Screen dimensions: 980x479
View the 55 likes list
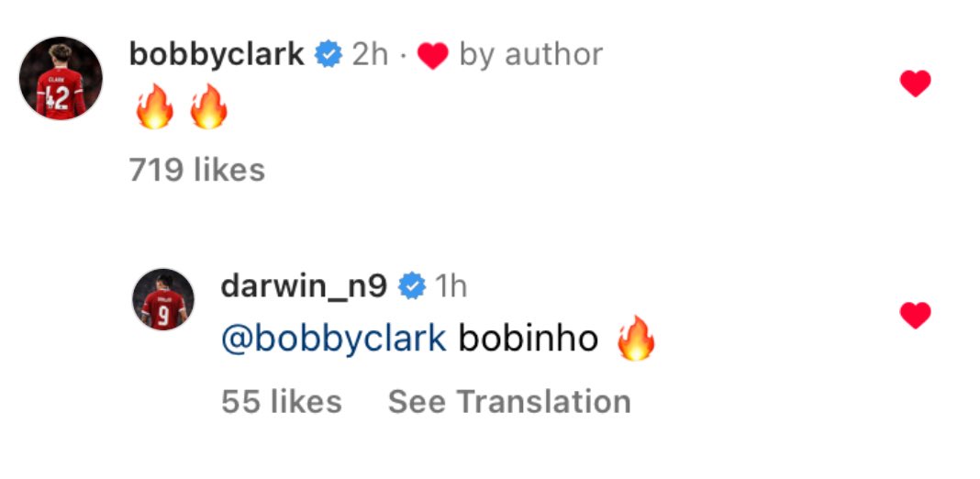click(x=282, y=401)
